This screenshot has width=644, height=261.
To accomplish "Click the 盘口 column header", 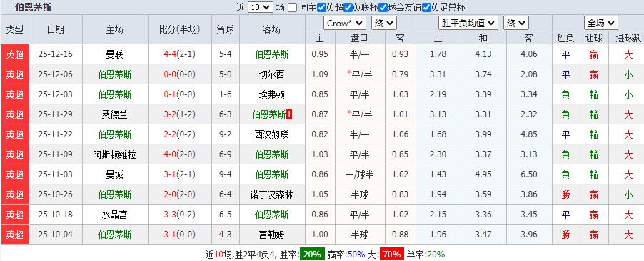I will [x=359, y=38].
